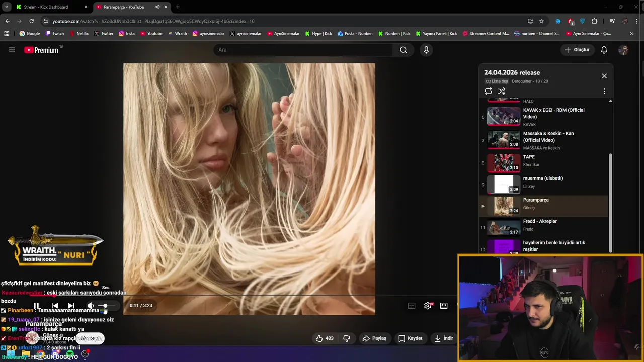The height and width of the screenshot is (362, 644).
Task: Open Streamer Content M... bookmark
Action: click(485, 34)
